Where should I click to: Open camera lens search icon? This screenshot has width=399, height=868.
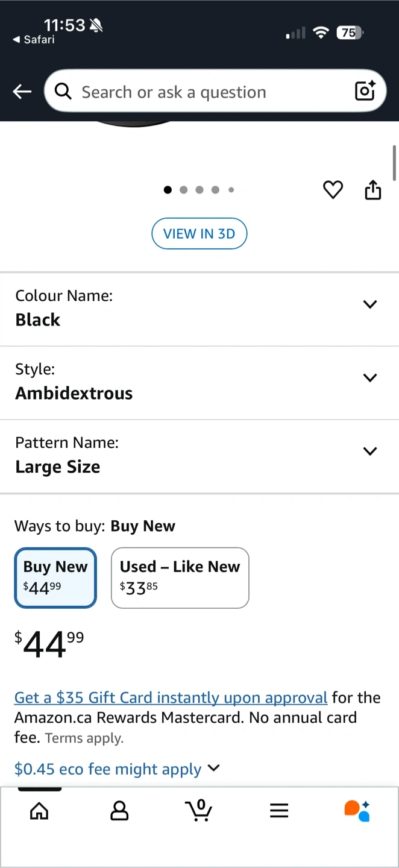pyautogui.click(x=365, y=91)
